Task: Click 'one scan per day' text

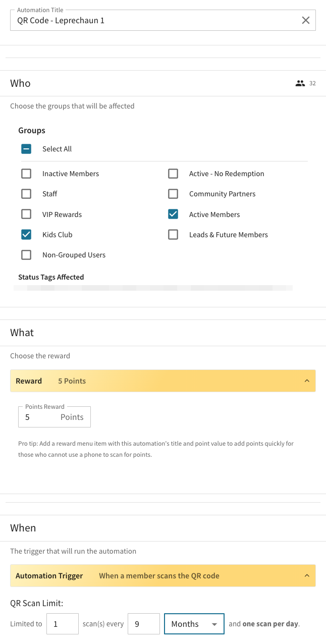Action: 270,624
